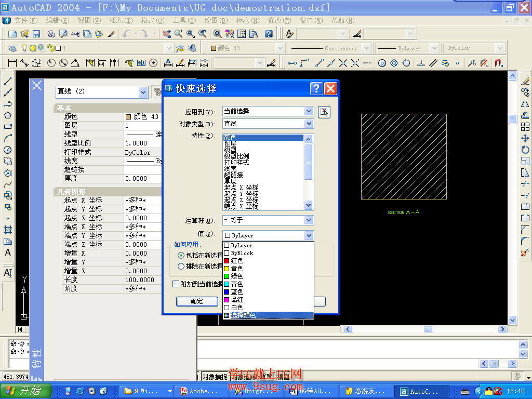Open the ByColor plot style dropdown

[500, 48]
